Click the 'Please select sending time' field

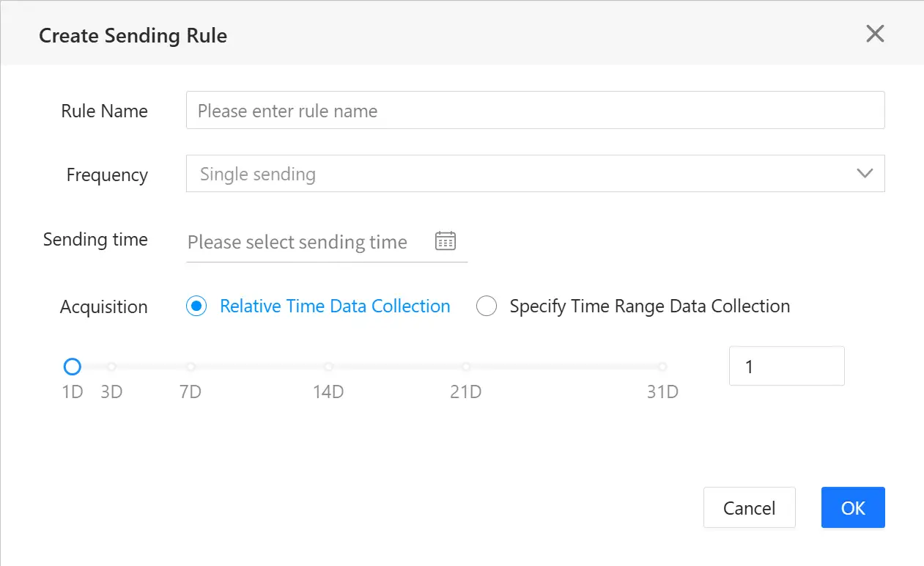[x=308, y=242]
